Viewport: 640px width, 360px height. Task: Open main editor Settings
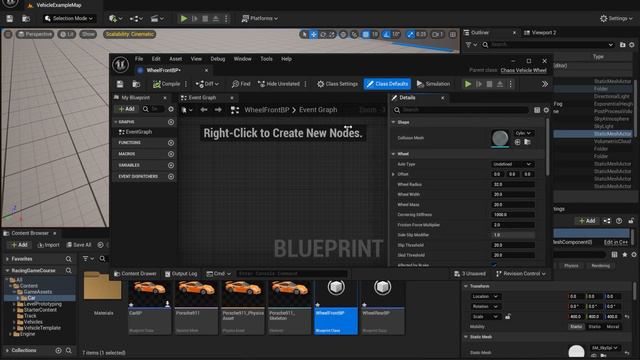tap(616, 18)
